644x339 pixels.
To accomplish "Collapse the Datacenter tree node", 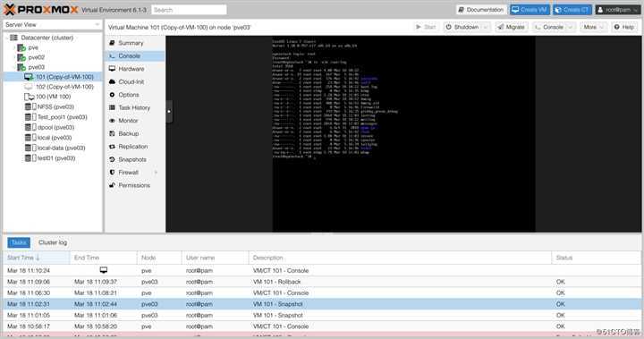I will tap(6, 38).
